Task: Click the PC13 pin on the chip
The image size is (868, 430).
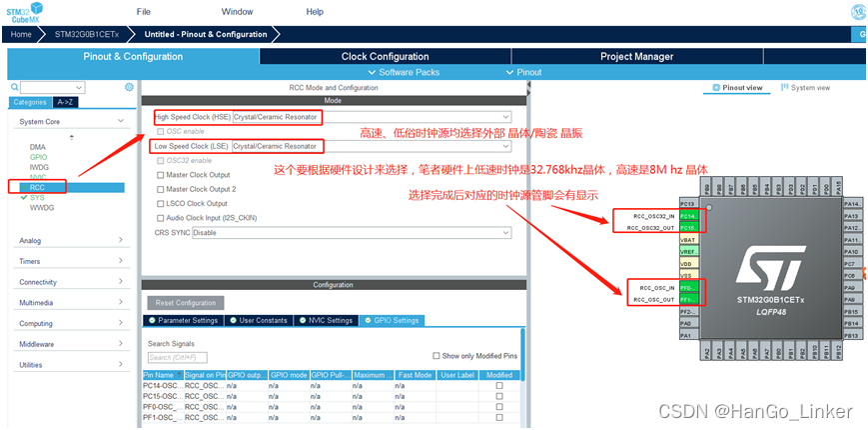Action: [688, 204]
